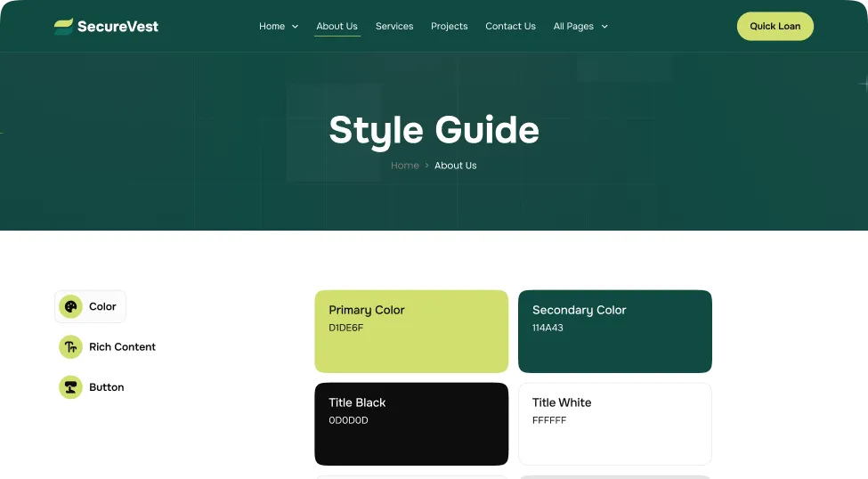868x479 pixels.
Task: Click the Title White swatch card
Action: click(615, 424)
